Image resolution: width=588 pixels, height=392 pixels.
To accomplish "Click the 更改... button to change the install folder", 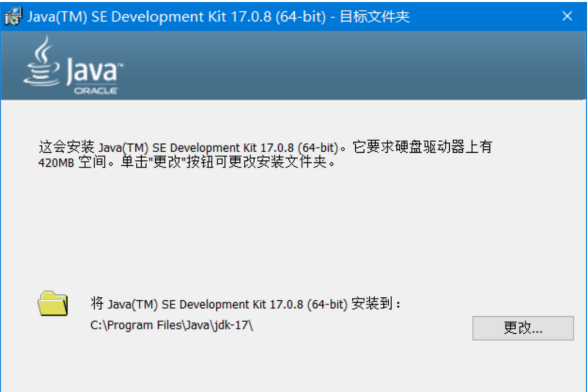I will coord(523,328).
